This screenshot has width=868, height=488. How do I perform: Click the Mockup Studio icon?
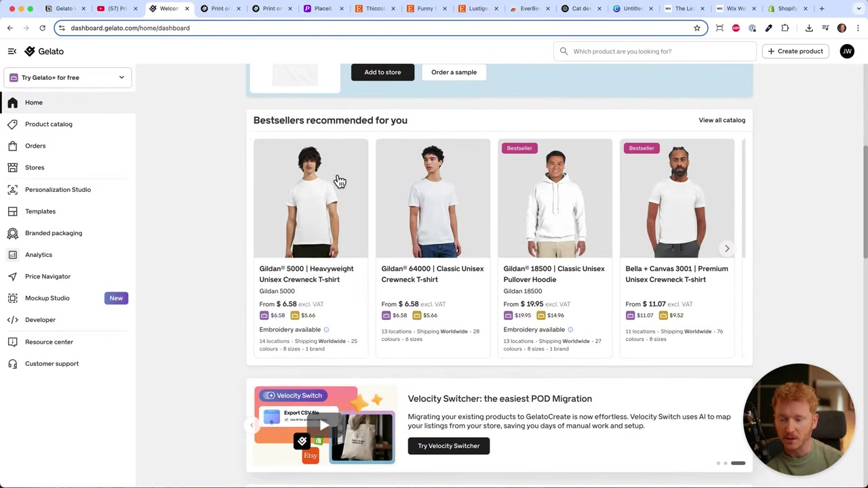pyautogui.click(x=12, y=298)
